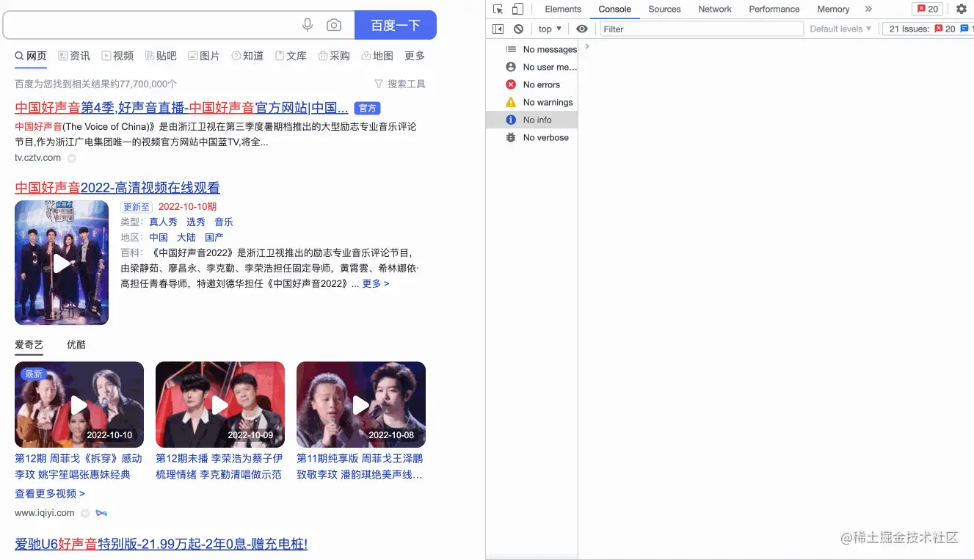
Task: Open the 图片 search tab
Action: 204,56
